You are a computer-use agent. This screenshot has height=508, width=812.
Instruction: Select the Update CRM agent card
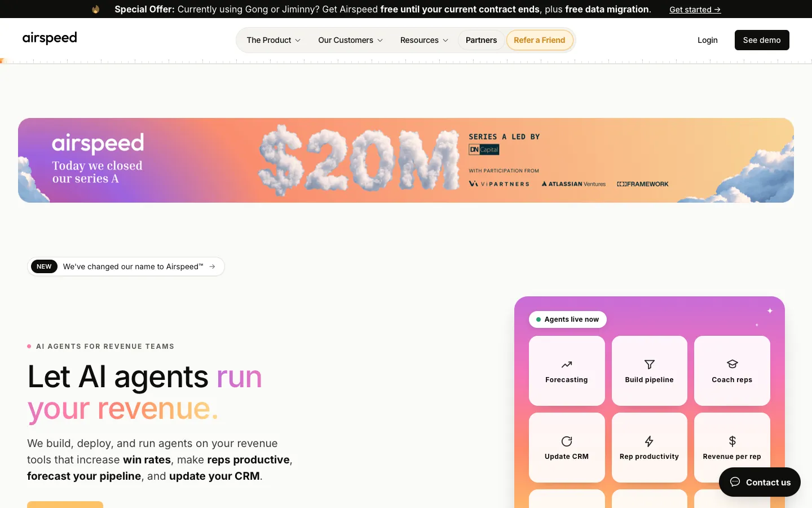coord(567,448)
